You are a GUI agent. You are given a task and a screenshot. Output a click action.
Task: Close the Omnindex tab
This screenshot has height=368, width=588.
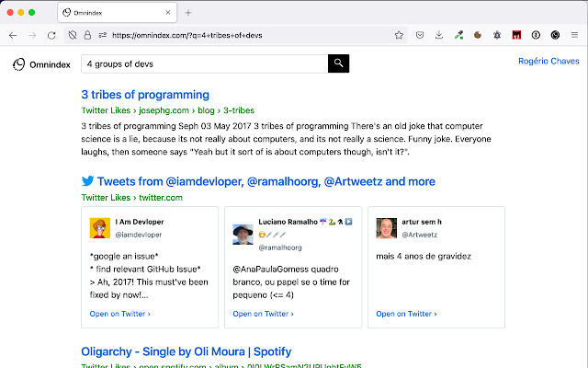tap(167, 12)
